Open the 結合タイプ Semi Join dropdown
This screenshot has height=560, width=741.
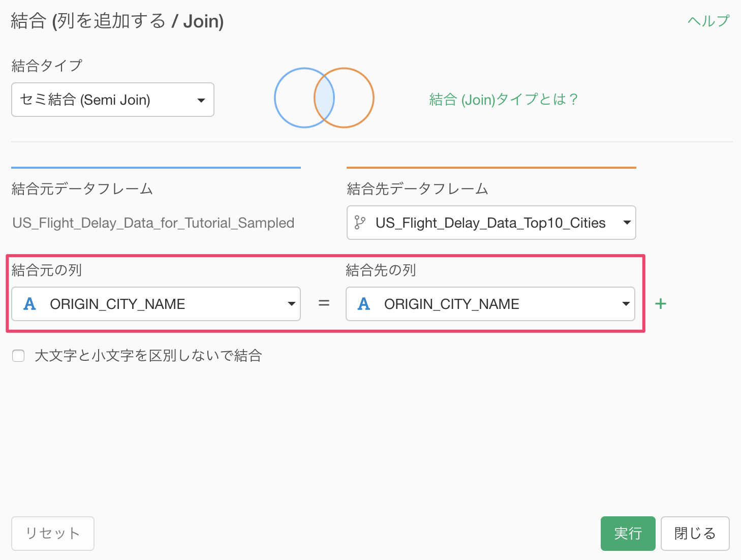click(112, 100)
